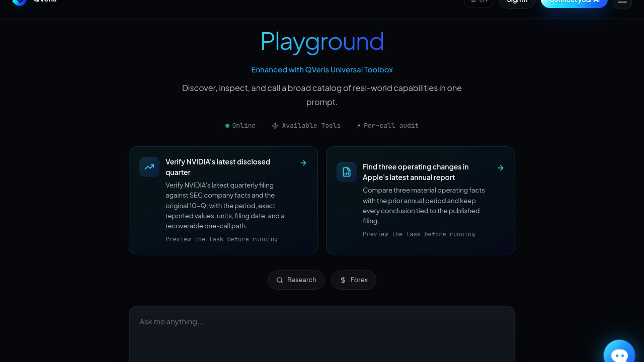Open the EN language selector
Screen dimensions: 644x362
(479, 2)
